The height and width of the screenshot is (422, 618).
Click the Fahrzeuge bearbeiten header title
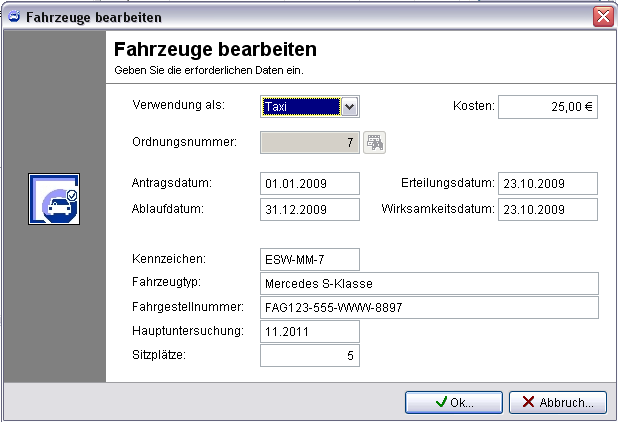click(216, 49)
